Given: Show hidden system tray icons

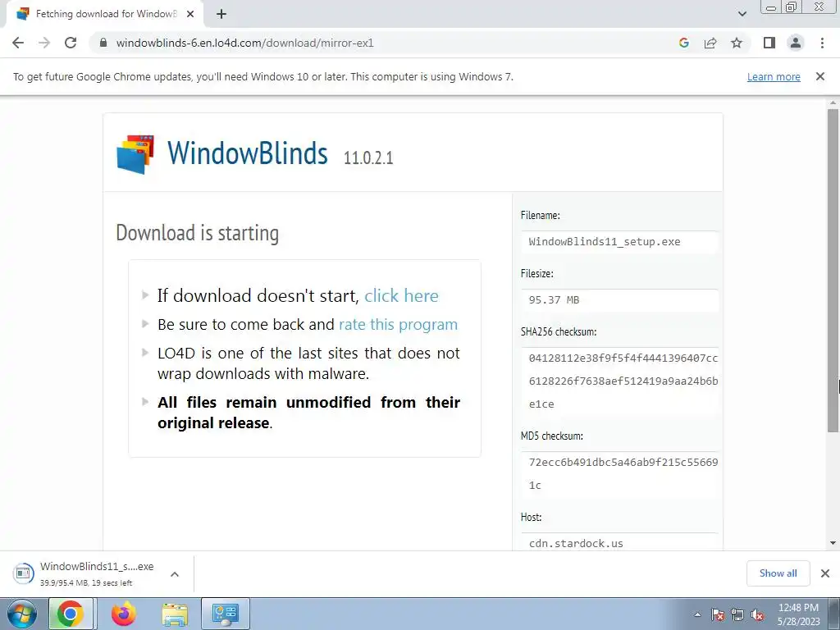Looking at the screenshot, I should [697, 615].
